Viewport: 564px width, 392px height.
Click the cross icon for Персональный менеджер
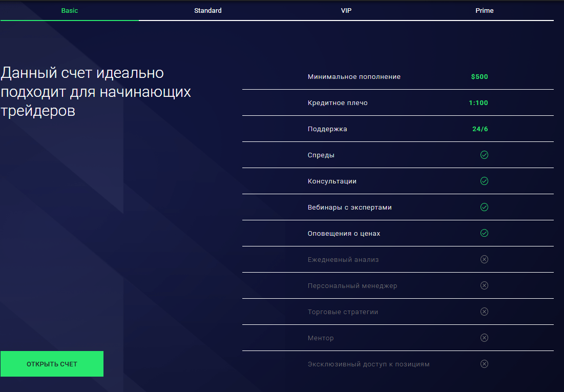[484, 285]
